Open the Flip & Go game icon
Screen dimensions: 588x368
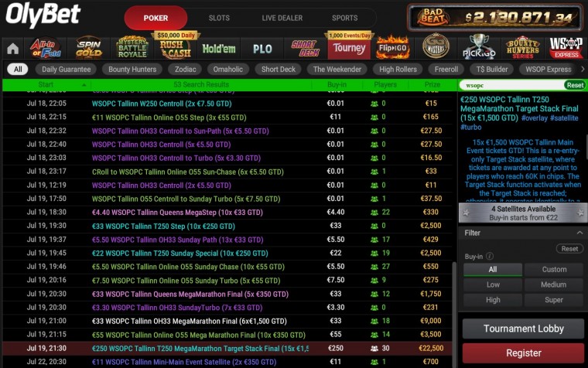[392, 49]
